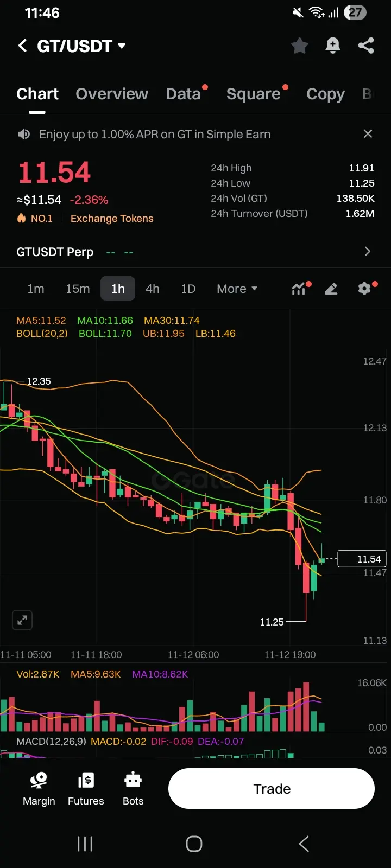Screen dimensions: 391x868
Task: Open Futures trading
Action: (x=86, y=789)
